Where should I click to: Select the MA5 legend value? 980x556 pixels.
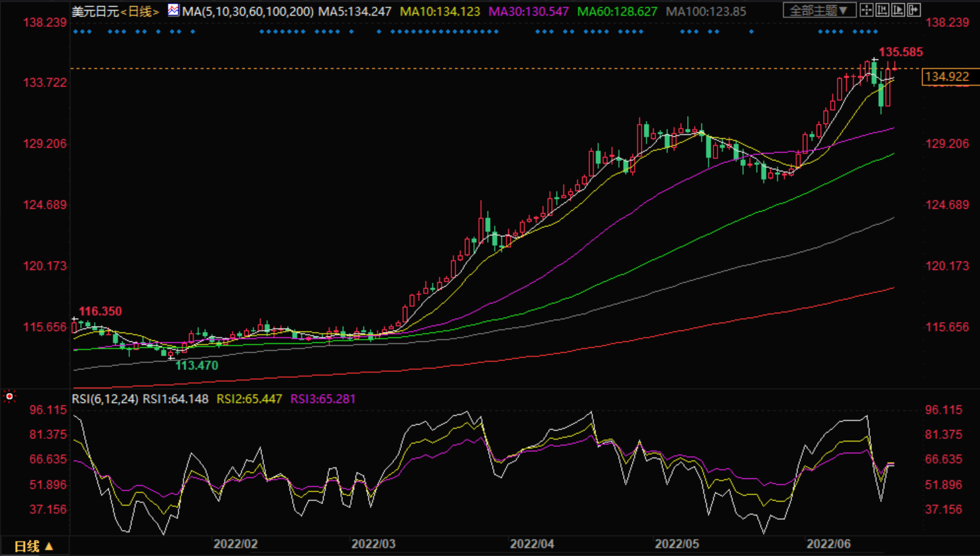[x=355, y=12]
